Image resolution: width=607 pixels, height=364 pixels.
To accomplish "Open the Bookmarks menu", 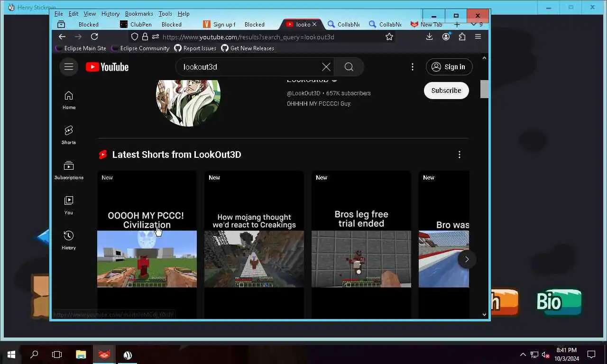I will pyautogui.click(x=139, y=14).
